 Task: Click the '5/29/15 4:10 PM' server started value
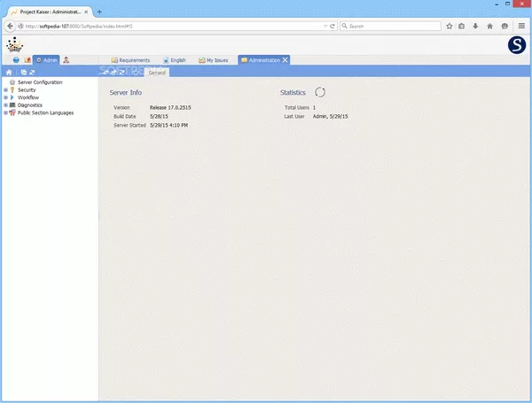tap(168, 125)
